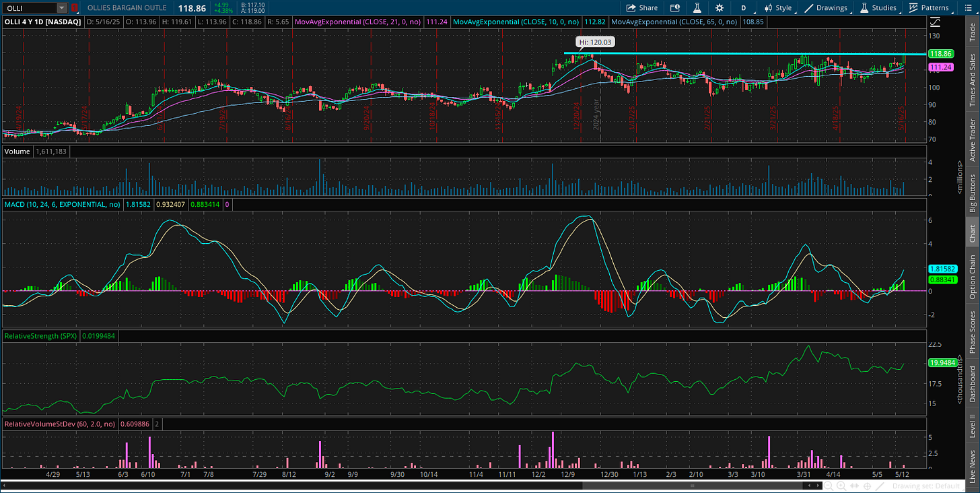Viewport: 980px width, 493px height.
Task: Click the OLLIES BARGAIN OUTLE company name
Action: point(127,8)
